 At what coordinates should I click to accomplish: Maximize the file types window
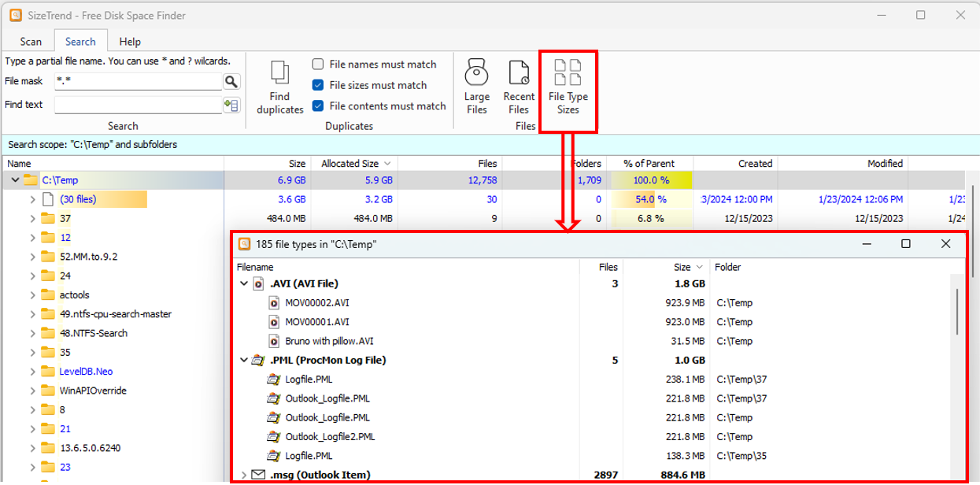point(906,244)
